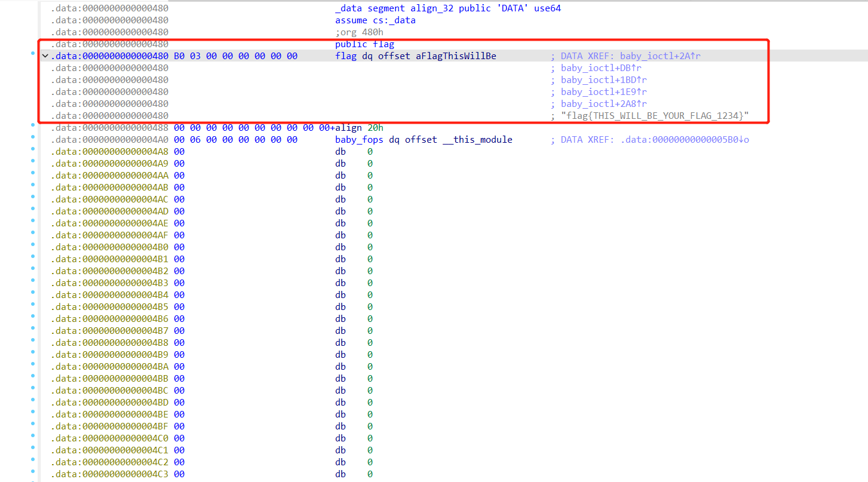This screenshot has height=482, width=868.
Task: Click address .data:00000000000004C1
Action: (109, 450)
